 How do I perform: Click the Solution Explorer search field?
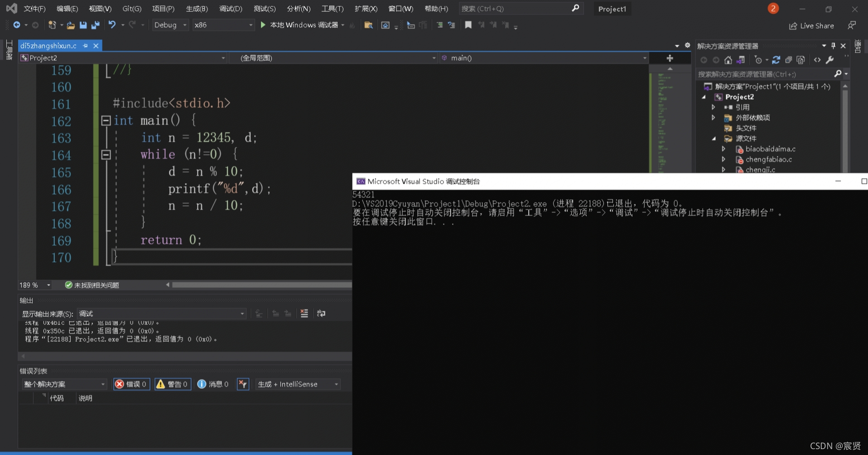[x=765, y=74]
